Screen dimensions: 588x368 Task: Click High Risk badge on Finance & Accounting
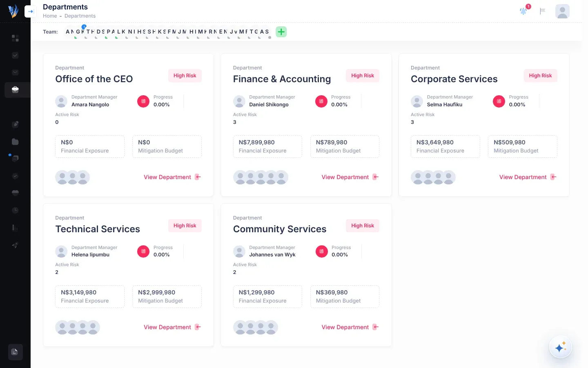coord(363,76)
